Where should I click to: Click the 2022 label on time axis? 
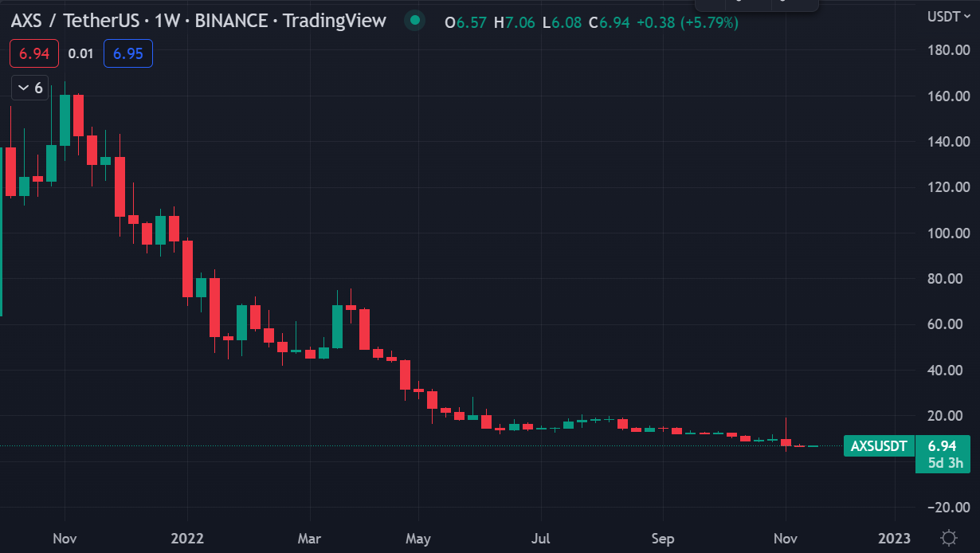click(186, 538)
